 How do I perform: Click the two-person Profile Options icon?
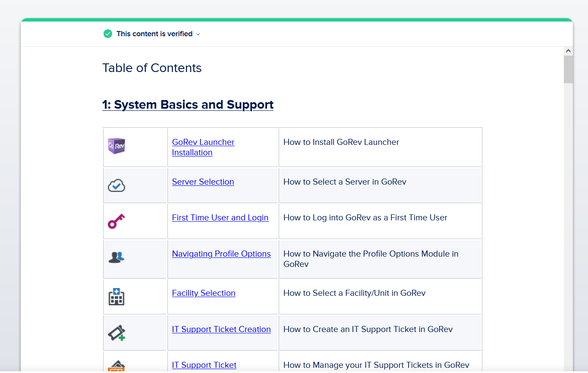(116, 257)
